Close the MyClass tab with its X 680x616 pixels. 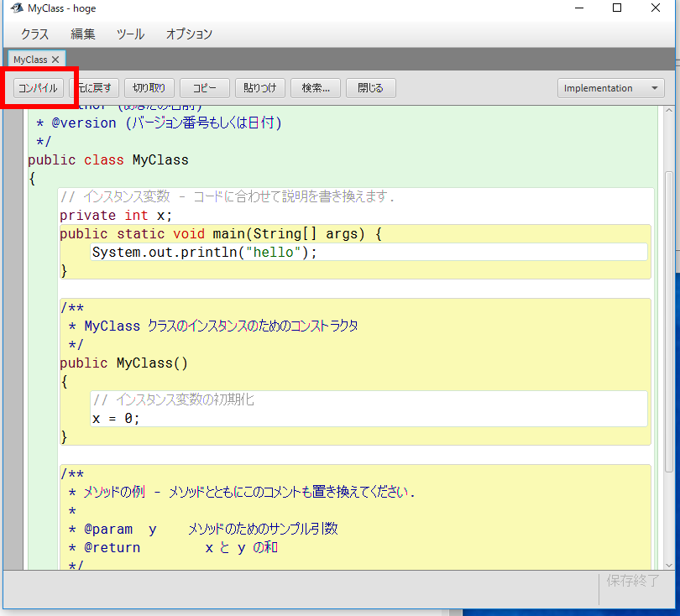(x=55, y=60)
